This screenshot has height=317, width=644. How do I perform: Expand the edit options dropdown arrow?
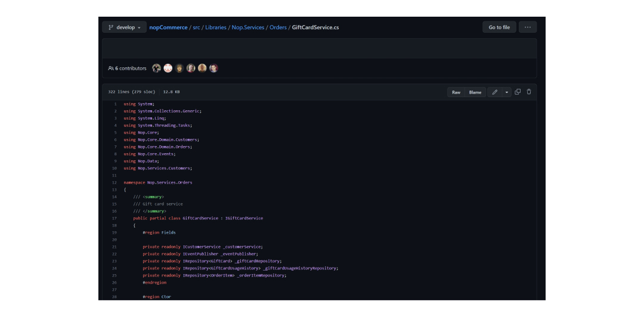pyautogui.click(x=507, y=92)
